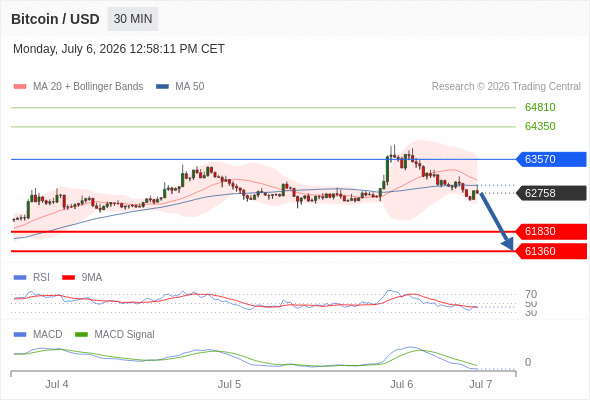
Task: Click the Jul 4 date axis label
Action: 57,384
